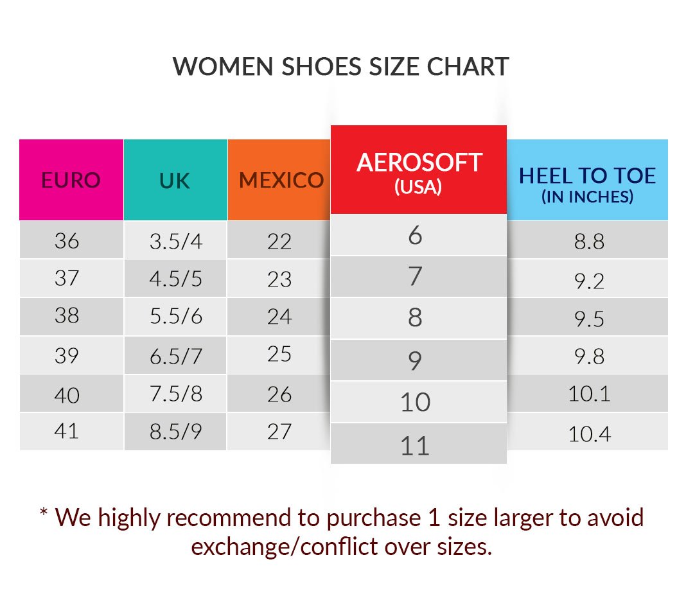This screenshot has height=616, width=686.
Task: Select Mexico size 24 cell
Action: point(279,317)
